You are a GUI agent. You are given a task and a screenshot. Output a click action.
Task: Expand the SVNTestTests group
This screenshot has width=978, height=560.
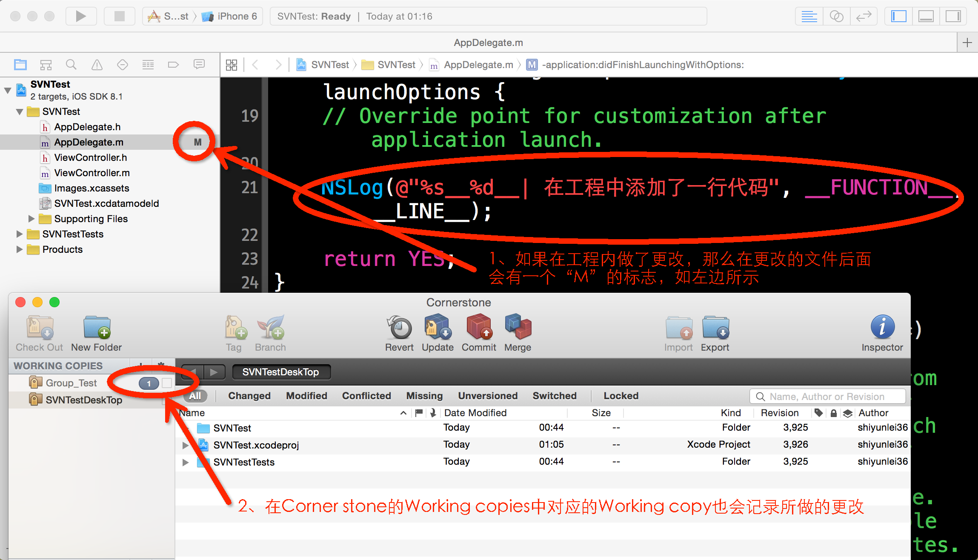pyautogui.click(x=19, y=234)
